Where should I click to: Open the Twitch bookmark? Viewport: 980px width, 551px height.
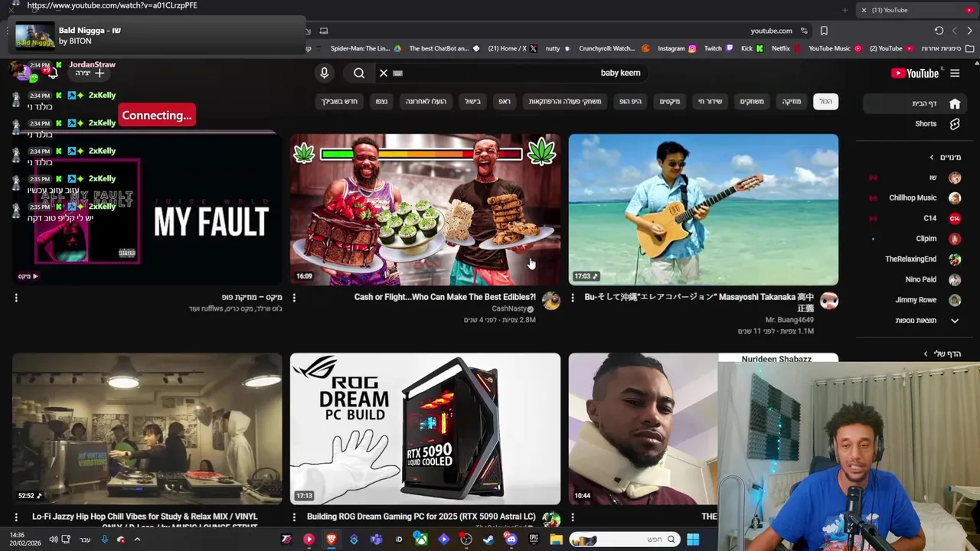718,48
